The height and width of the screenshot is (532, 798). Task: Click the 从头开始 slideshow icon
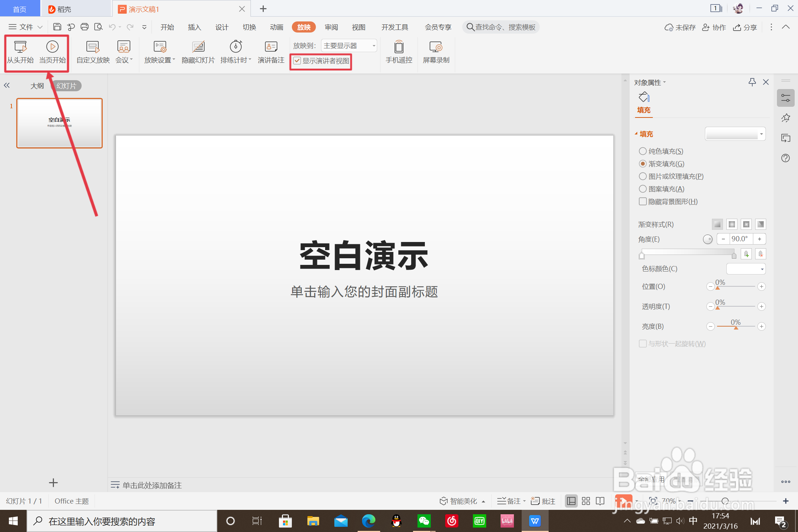click(20, 47)
